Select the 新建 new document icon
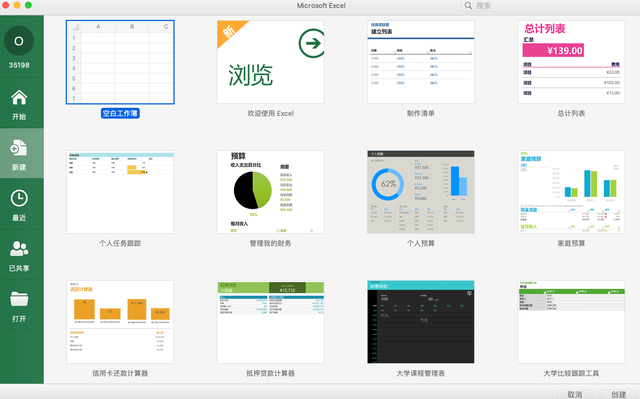Image resolution: width=640 pixels, height=399 pixels. point(19,148)
